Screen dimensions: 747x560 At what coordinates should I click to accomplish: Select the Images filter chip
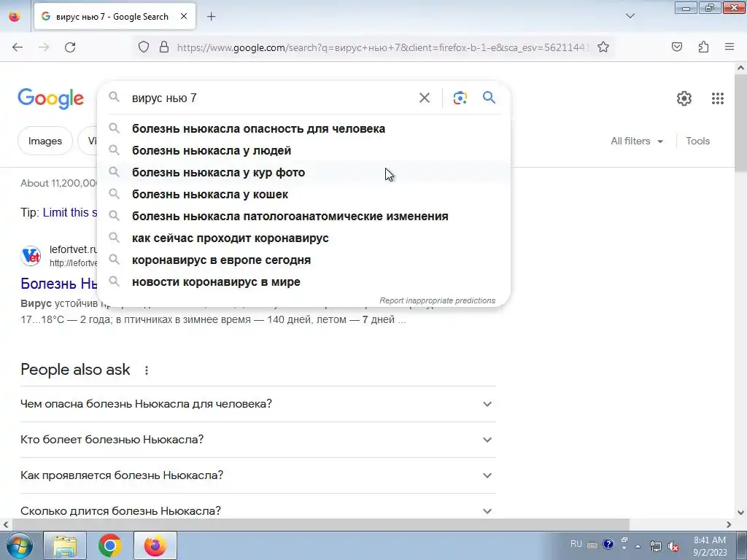click(x=45, y=141)
